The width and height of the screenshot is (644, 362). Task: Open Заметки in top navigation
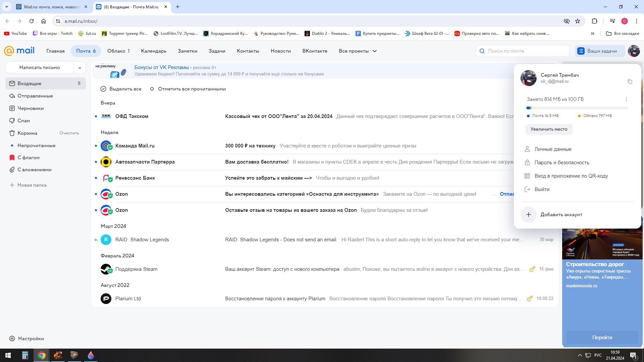187,51
